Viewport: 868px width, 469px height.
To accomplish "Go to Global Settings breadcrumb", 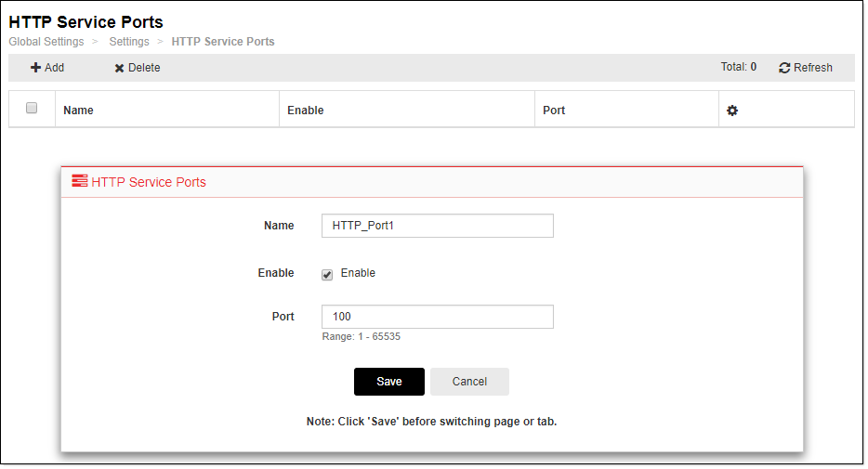I will (x=46, y=42).
